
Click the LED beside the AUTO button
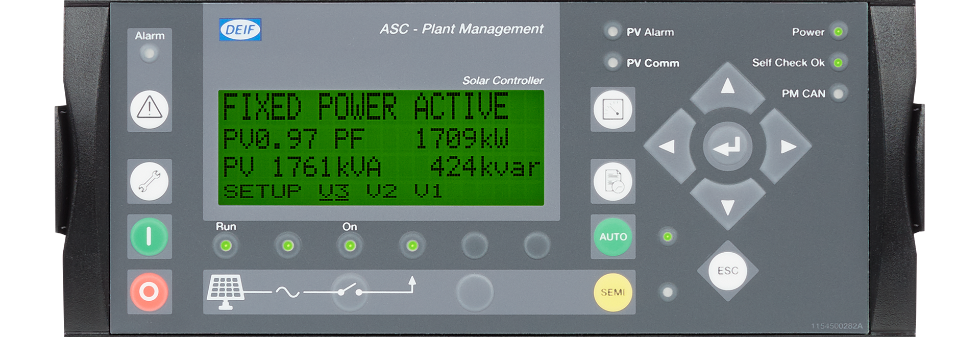(668, 236)
